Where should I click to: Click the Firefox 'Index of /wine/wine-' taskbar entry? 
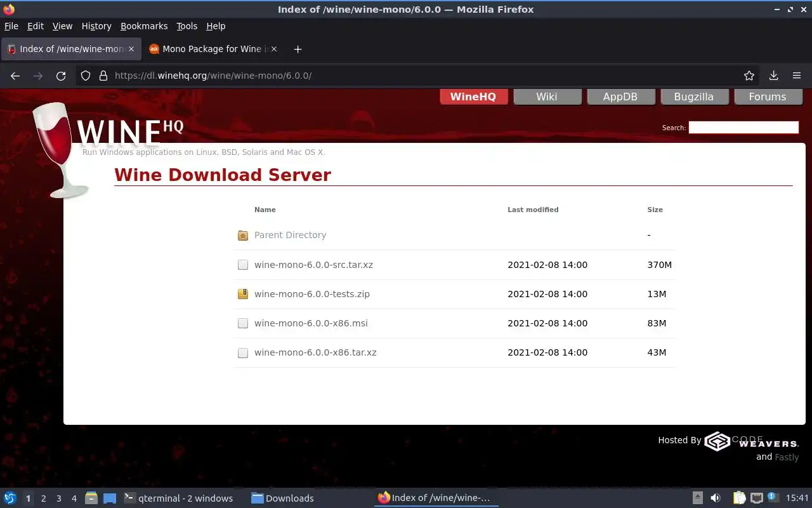(435, 498)
